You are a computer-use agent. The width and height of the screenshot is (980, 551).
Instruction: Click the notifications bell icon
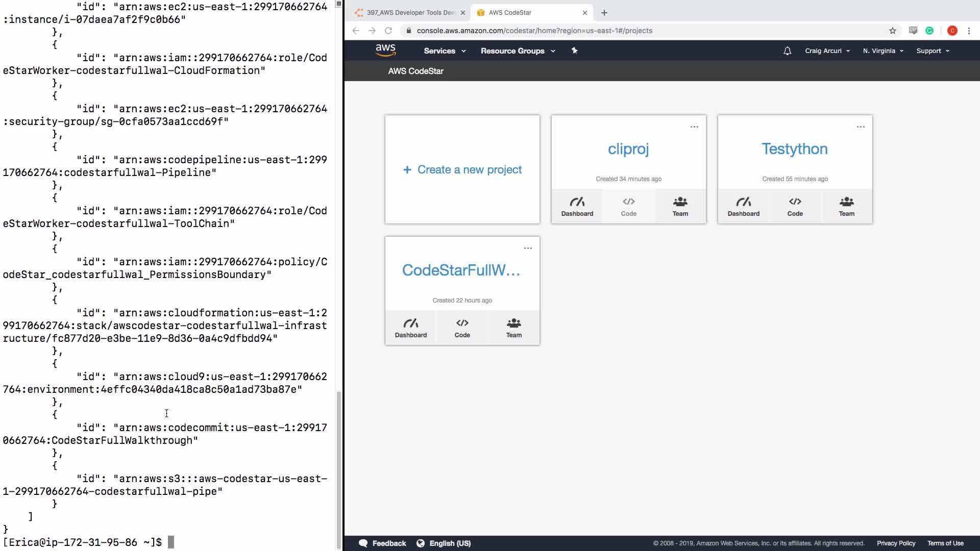(x=787, y=51)
